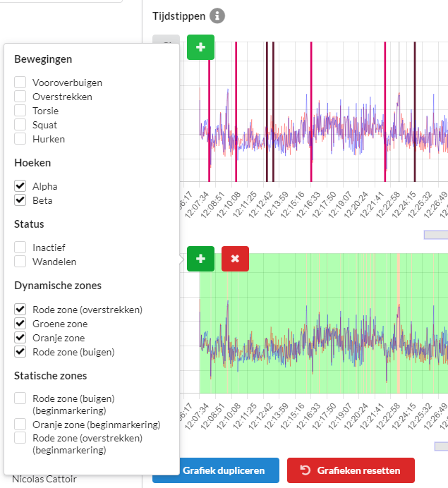Turn on Wandelen status checkbox
The image size is (448, 488).
[20, 262]
